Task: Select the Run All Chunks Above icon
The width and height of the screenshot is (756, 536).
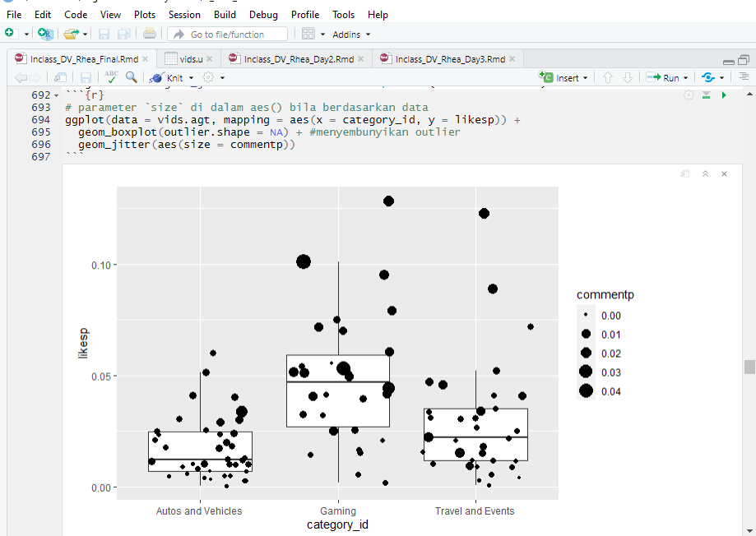Action: (706, 95)
